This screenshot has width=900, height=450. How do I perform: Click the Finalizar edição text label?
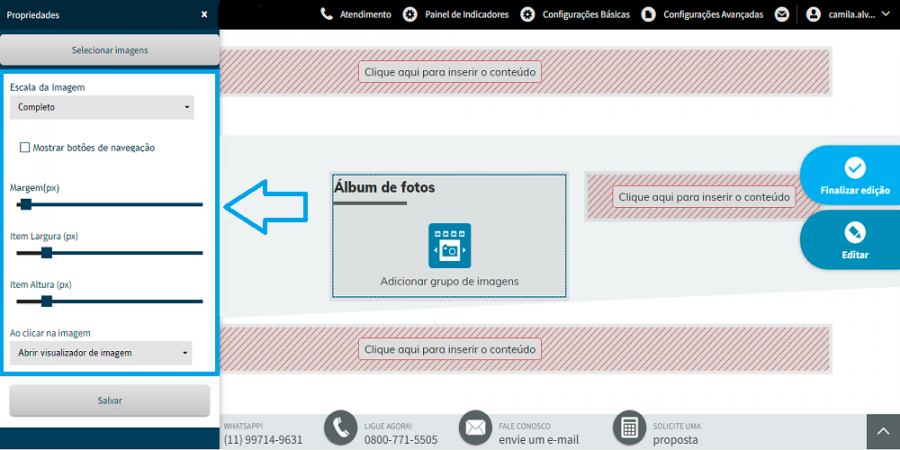(x=855, y=191)
